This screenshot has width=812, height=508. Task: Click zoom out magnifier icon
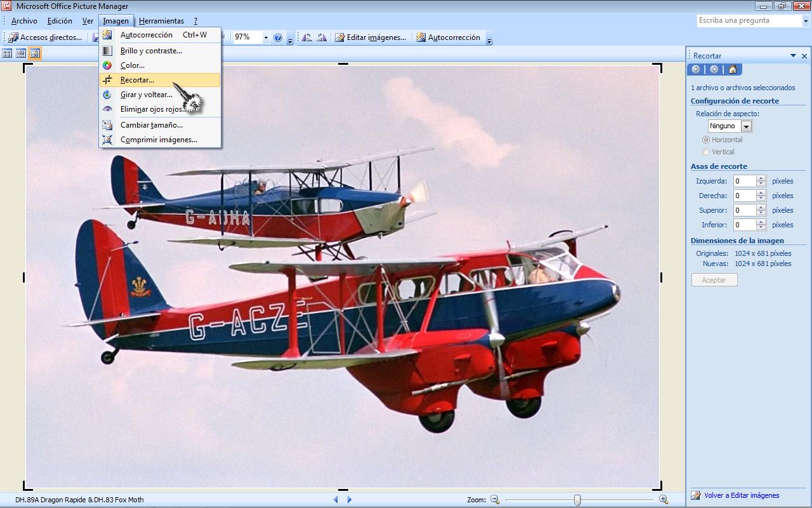pos(495,500)
